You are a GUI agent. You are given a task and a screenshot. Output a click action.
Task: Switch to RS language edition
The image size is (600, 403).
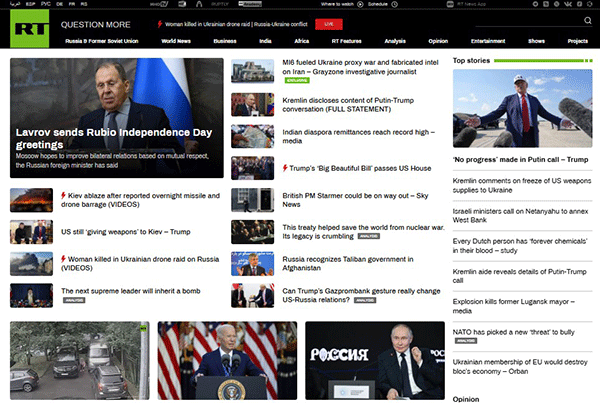[x=84, y=4]
